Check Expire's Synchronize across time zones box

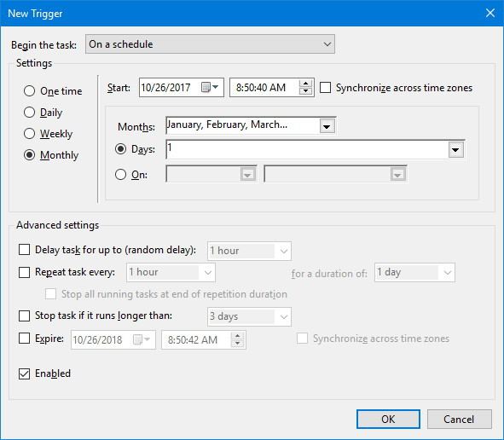click(302, 339)
